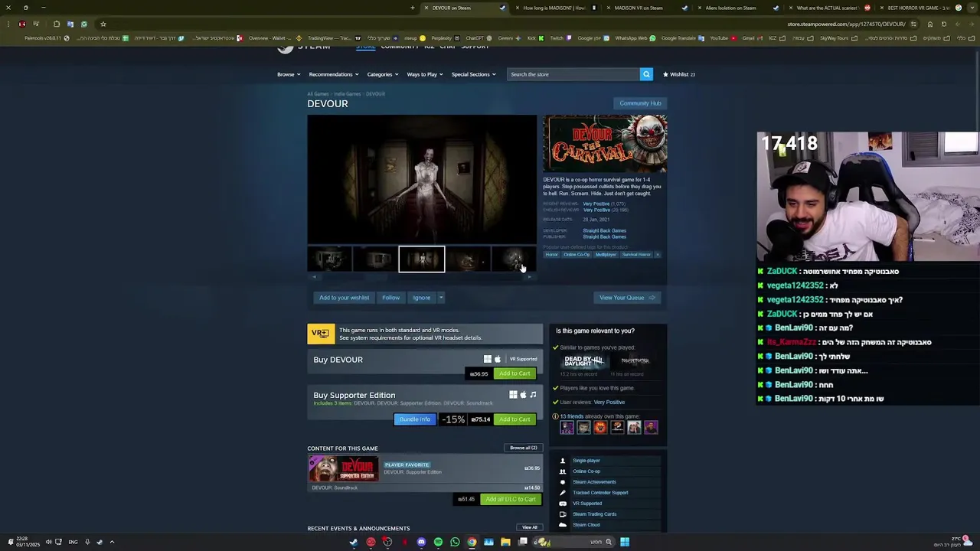
Task: Click the Dead by Daylight similar game image
Action: tap(584, 360)
